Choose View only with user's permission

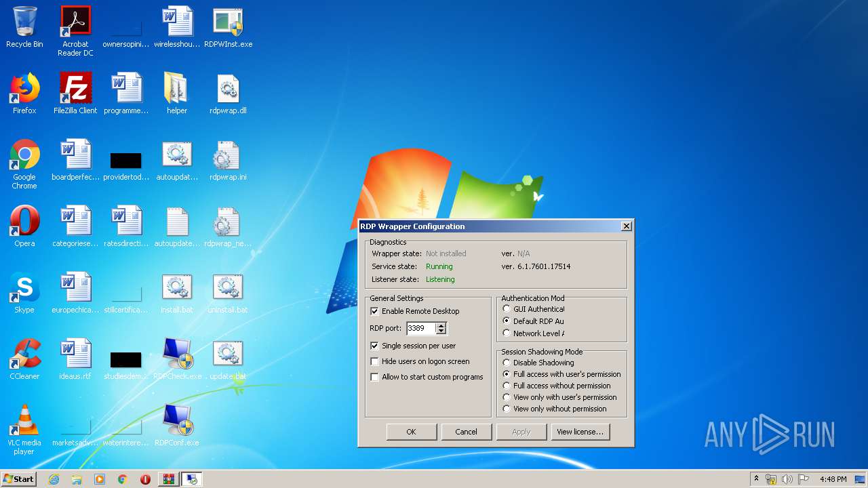(507, 397)
